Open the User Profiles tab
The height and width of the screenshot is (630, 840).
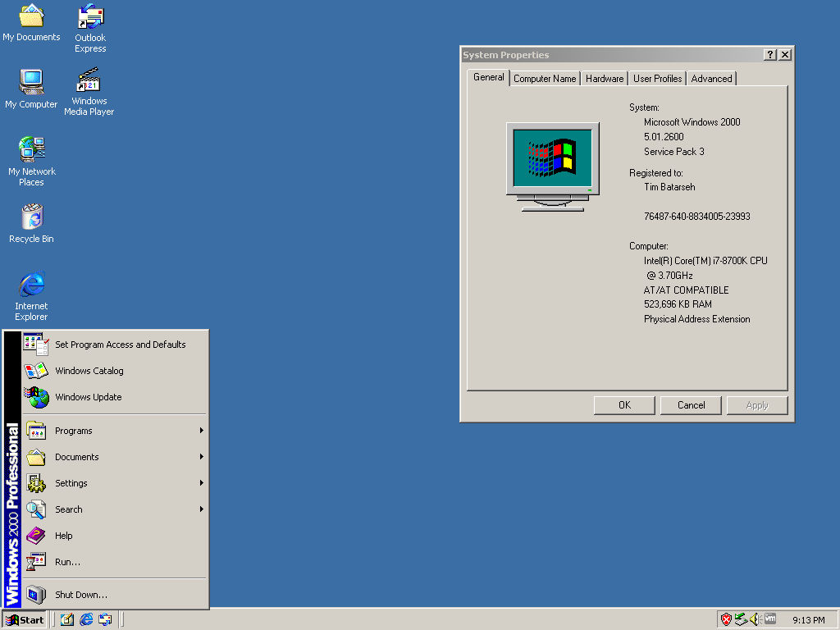[x=657, y=78]
